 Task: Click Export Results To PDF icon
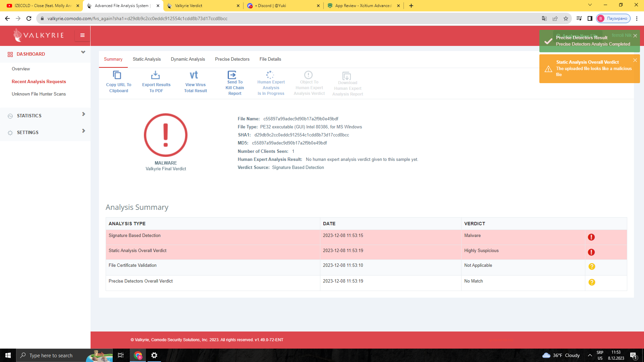(156, 75)
